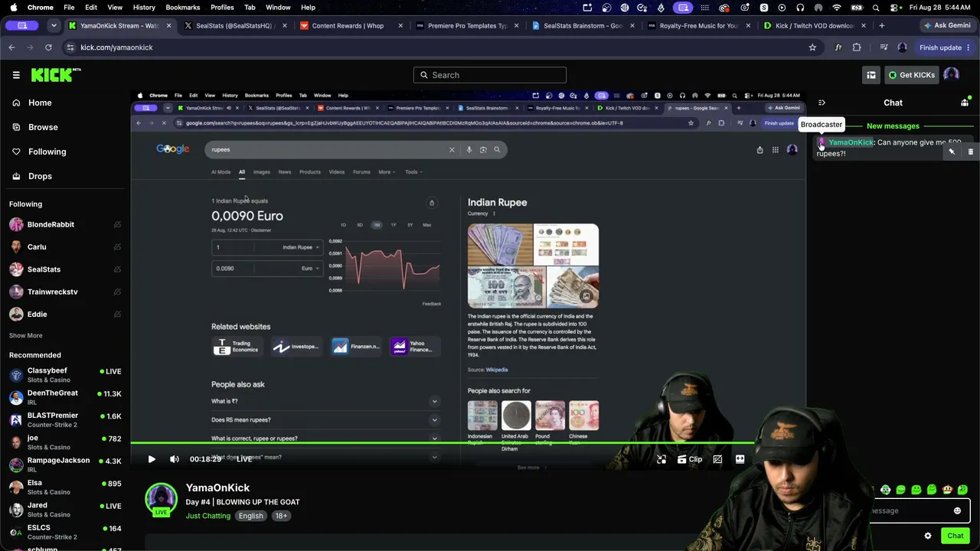Switch to Premiere Pro Templates tab

click(465, 25)
